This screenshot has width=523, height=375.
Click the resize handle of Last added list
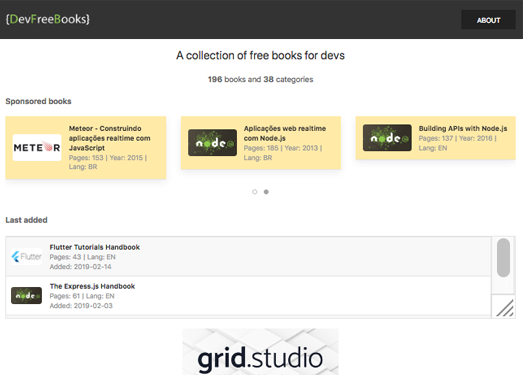[505, 308]
